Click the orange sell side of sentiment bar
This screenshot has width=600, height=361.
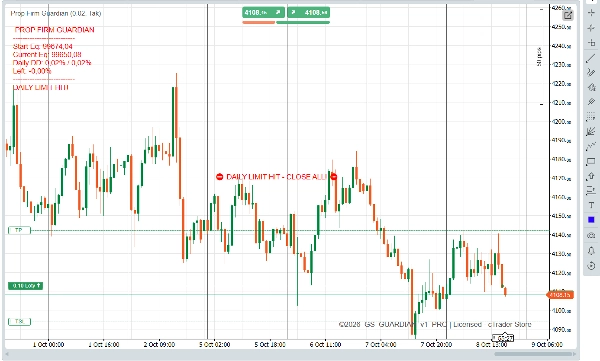(x=259, y=23)
